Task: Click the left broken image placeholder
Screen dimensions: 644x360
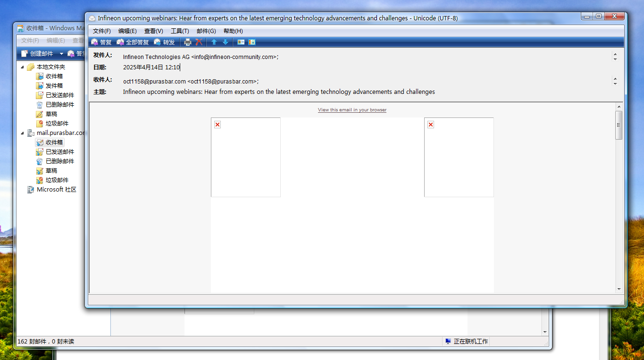Action: tap(246, 157)
